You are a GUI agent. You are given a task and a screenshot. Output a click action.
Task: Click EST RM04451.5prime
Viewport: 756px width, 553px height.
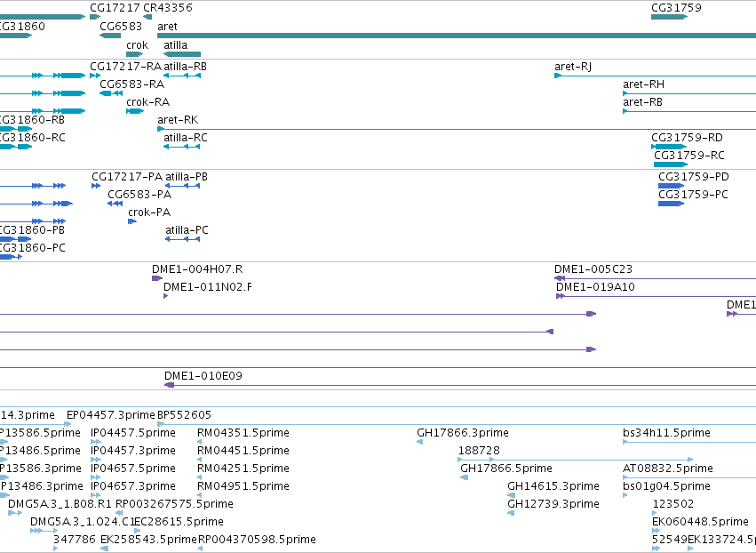243,451
